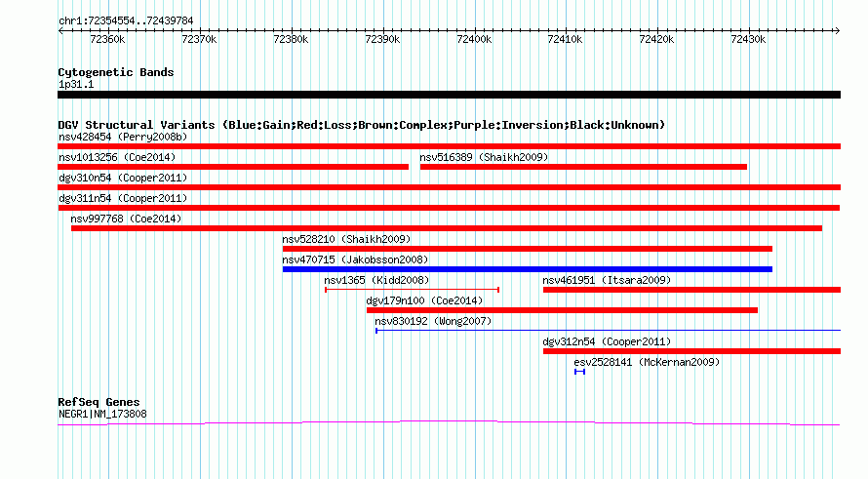Open the nsv1365 (Kidd2008) label

(x=376, y=280)
